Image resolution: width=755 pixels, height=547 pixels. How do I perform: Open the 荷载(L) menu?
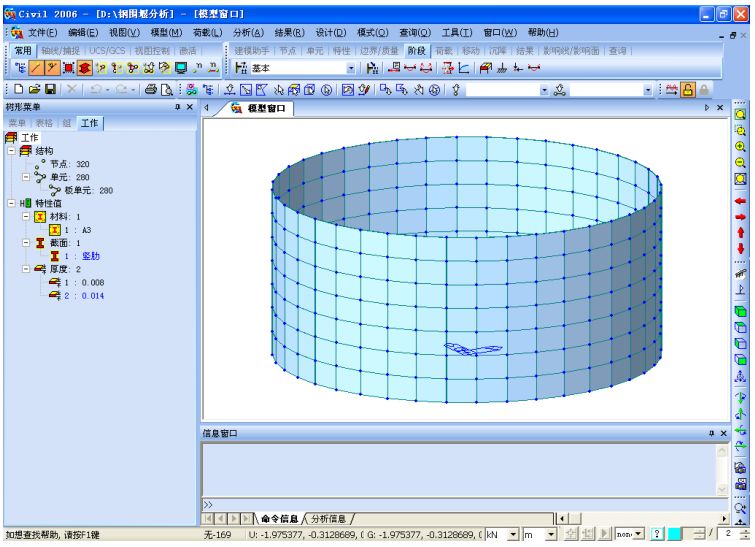click(x=208, y=32)
